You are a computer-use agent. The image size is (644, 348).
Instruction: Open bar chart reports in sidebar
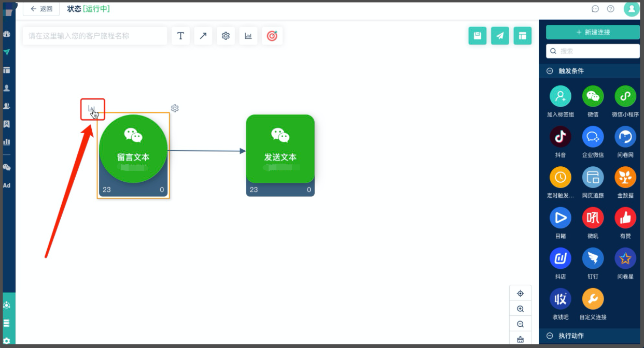point(7,141)
